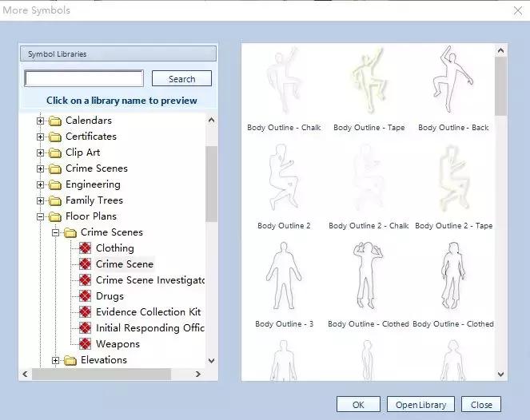Focus the symbol library search field
The image size is (530, 420).
[84, 79]
